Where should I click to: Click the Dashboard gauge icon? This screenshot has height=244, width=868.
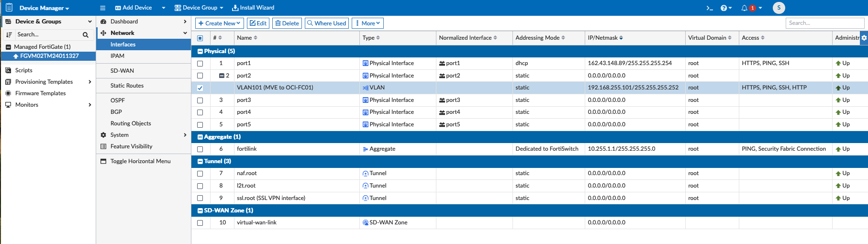(103, 22)
